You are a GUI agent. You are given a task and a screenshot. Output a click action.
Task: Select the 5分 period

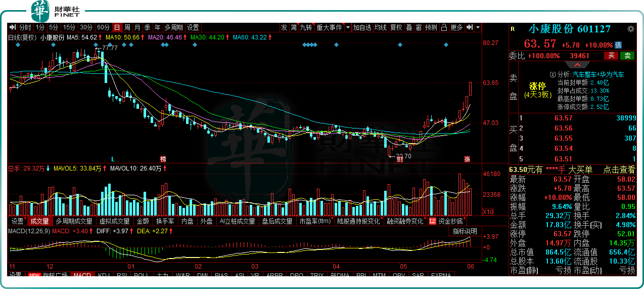click(x=54, y=27)
